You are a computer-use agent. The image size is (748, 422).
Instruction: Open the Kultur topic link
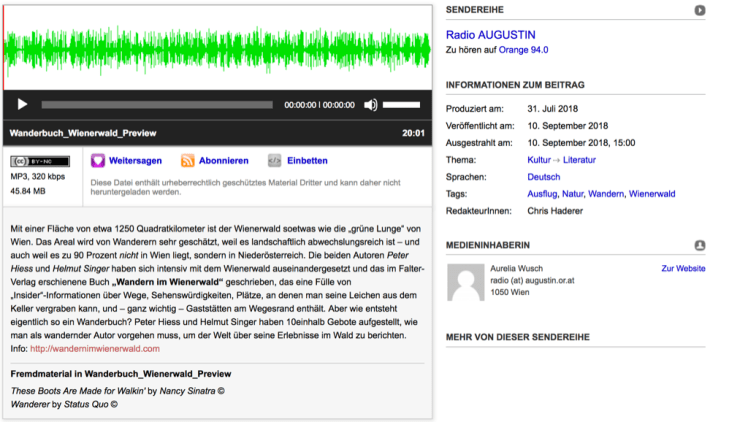point(543,160)
